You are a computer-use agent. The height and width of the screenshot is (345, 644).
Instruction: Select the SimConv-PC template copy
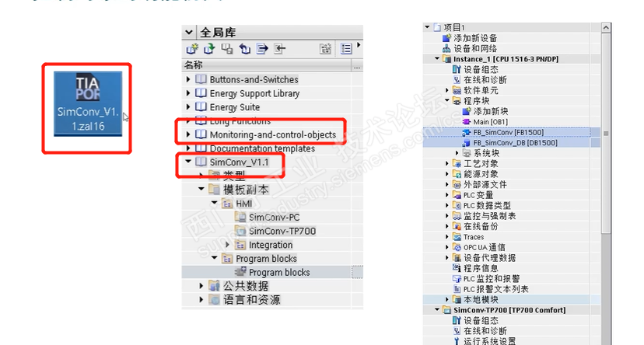(274, 218)
